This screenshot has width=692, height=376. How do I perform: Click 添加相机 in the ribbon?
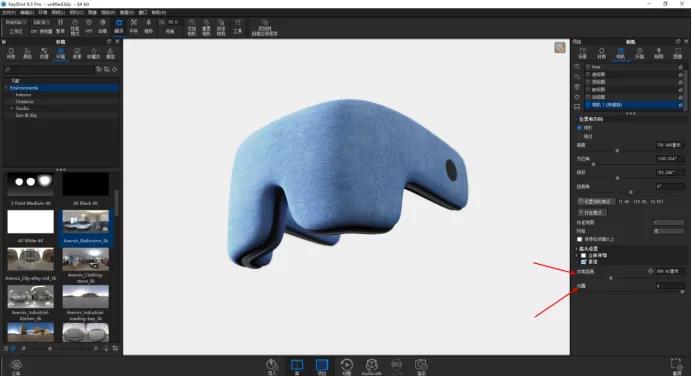tap(192, 27)
